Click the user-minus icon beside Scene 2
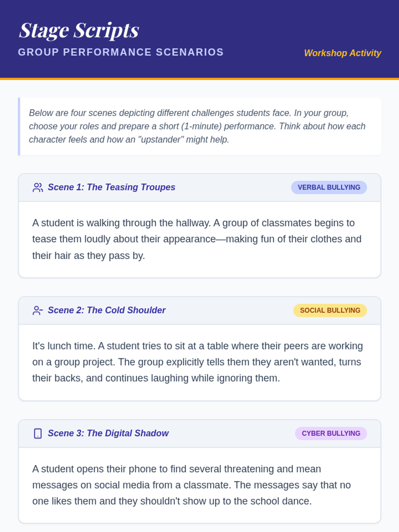Image resolution: width=399 pixels, height=532 pixels. 38,311
